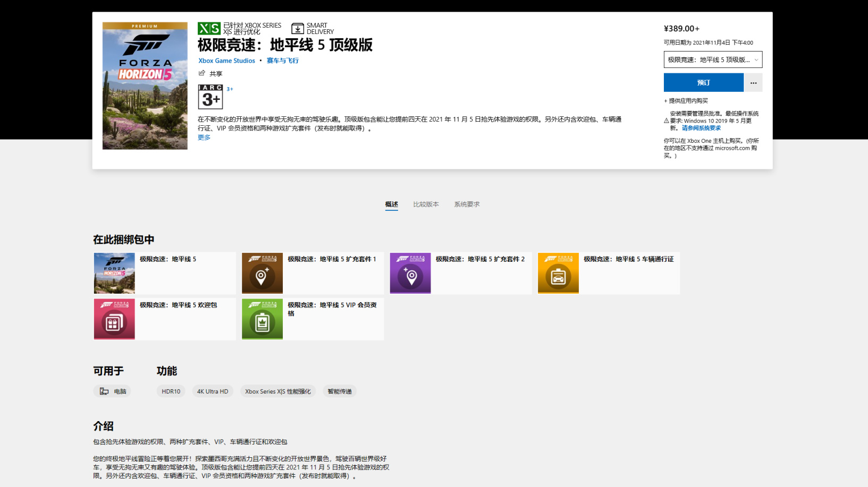Viewport: 868px width, 487px height.
Task: Open the 地平线 5 欢迎包 title
Action: (179, 305)
